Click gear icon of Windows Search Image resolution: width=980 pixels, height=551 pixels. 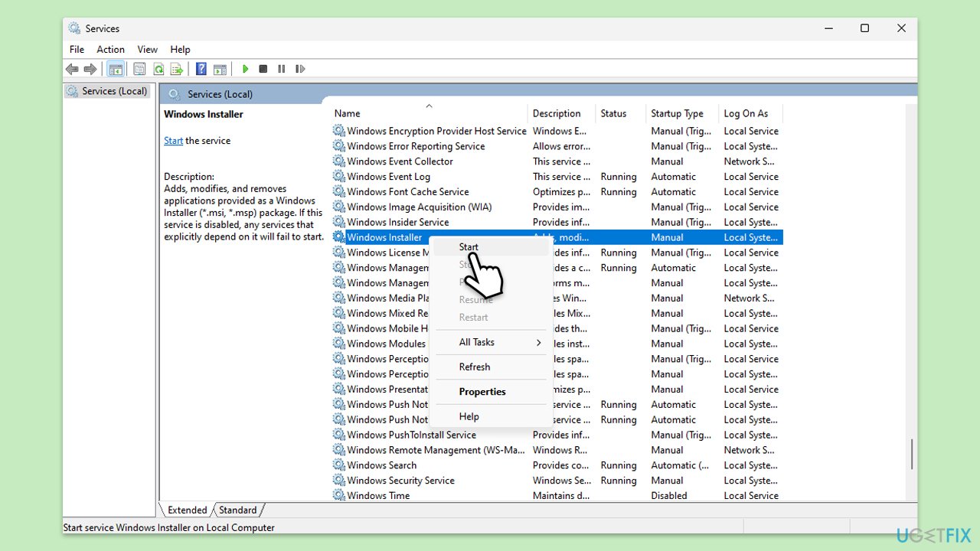tap(338, 465)
